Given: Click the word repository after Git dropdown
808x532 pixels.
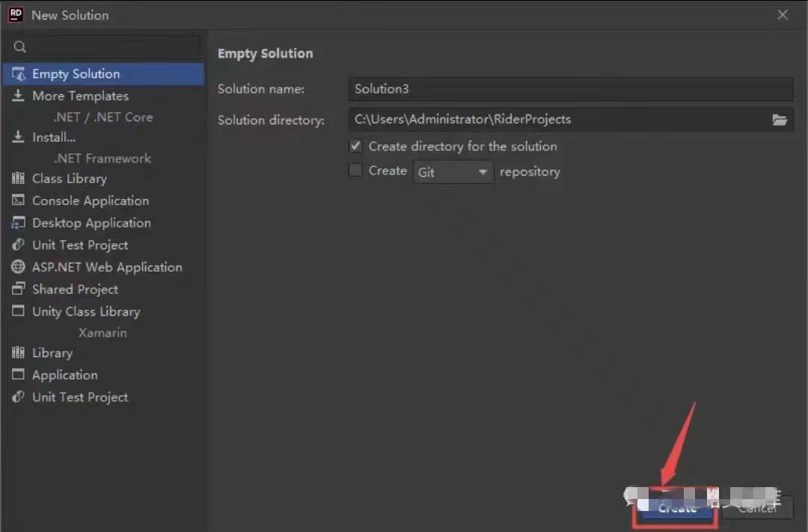Looking at the screenshot, I should click(530, 171).
